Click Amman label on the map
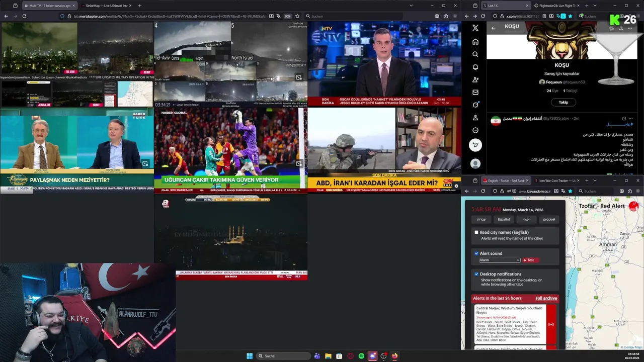Screen dimensions: 644x362 pos(608,244)
